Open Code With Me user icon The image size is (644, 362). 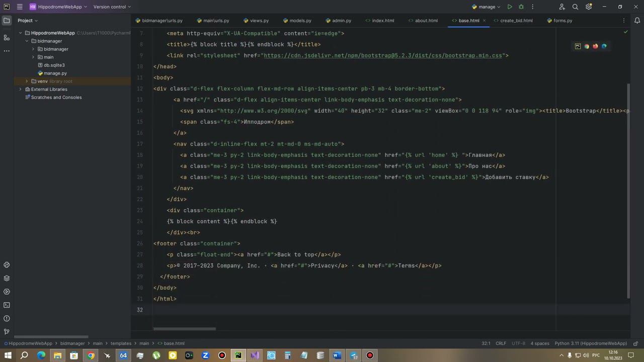[562, 7]
